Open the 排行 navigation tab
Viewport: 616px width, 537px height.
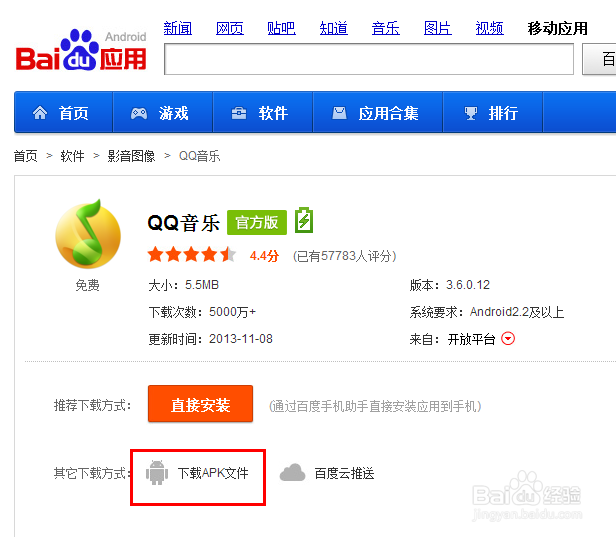click(493, 113)
